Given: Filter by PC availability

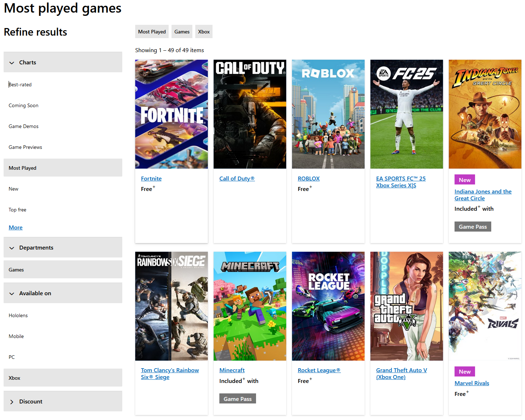Looking at the screenshot, I should [x=12, y=357].
